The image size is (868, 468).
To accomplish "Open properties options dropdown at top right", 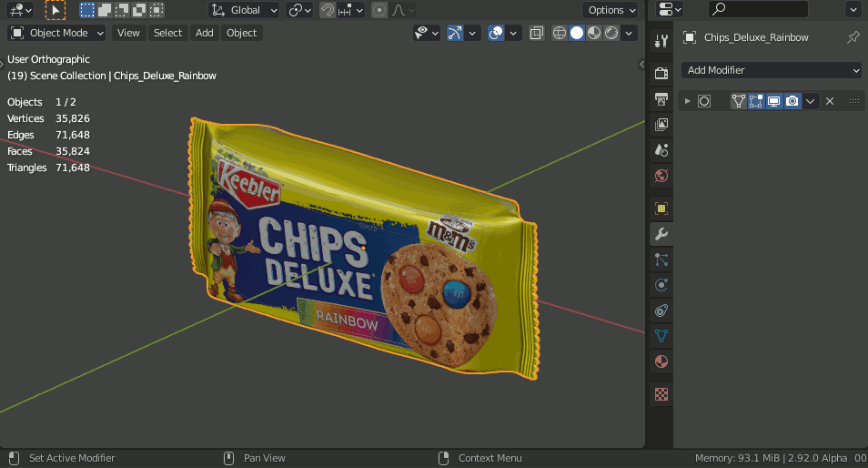I will point(853,9).
